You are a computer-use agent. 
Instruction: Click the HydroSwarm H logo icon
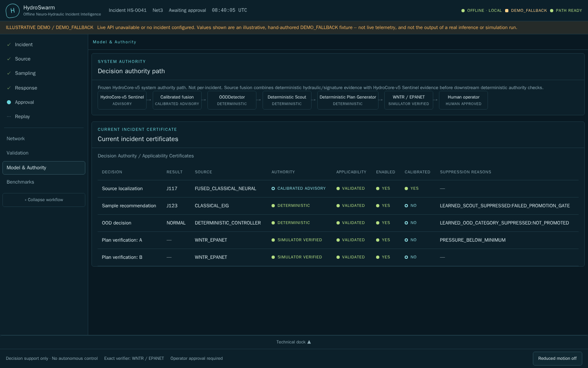click(x=13, y=11)
